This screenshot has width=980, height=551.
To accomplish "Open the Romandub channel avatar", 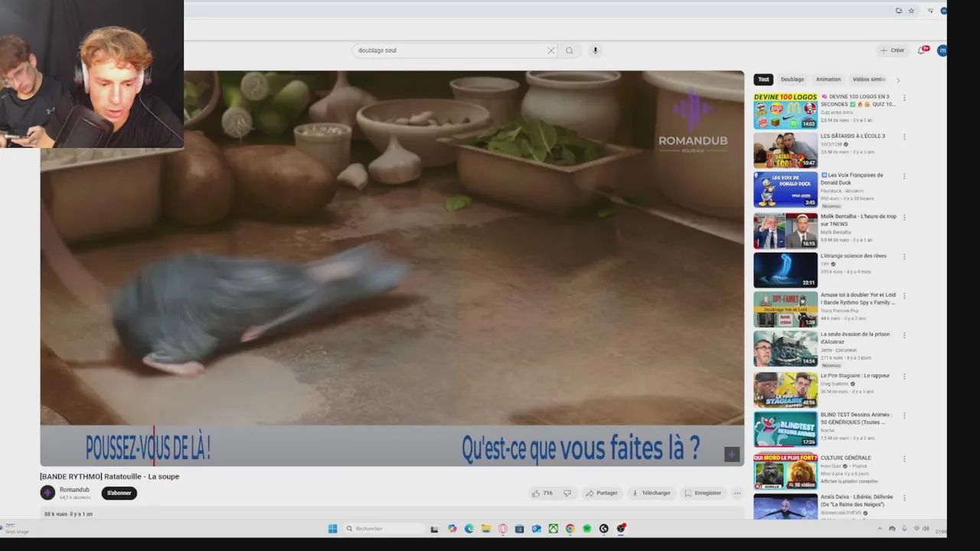I will pyautogui.click(x=47, y=493).
